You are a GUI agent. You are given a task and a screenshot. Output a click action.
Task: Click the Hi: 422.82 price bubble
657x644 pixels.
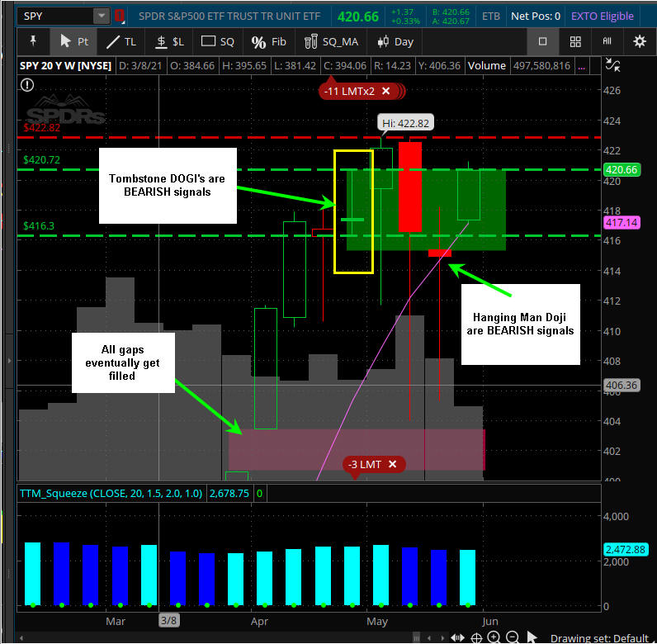[x=405, y=123]
